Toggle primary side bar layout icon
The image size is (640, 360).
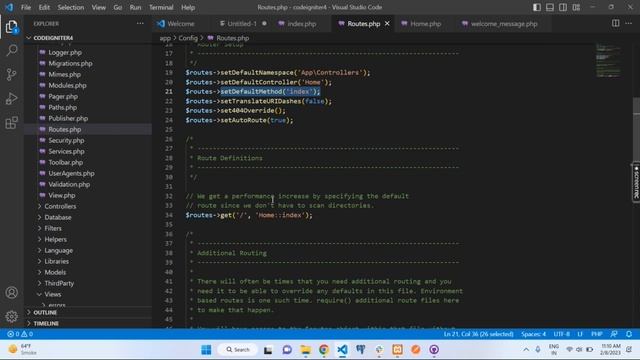537,7
